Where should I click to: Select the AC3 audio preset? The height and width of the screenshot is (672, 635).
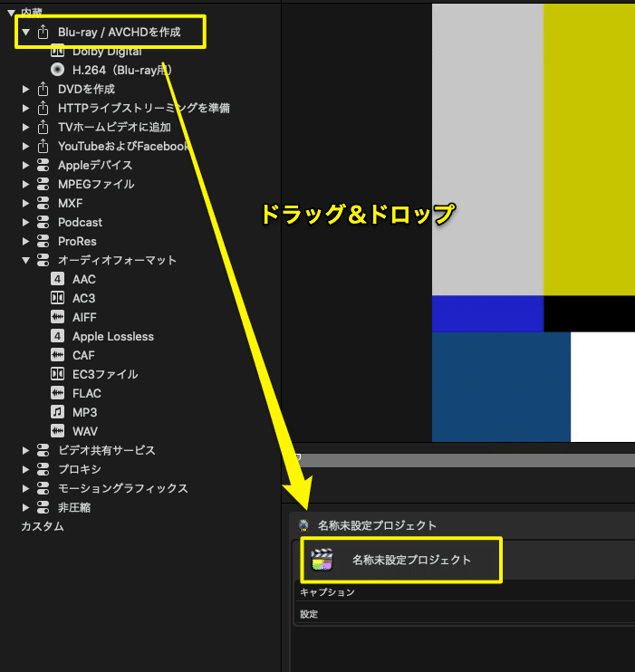(x=84, y=298)
